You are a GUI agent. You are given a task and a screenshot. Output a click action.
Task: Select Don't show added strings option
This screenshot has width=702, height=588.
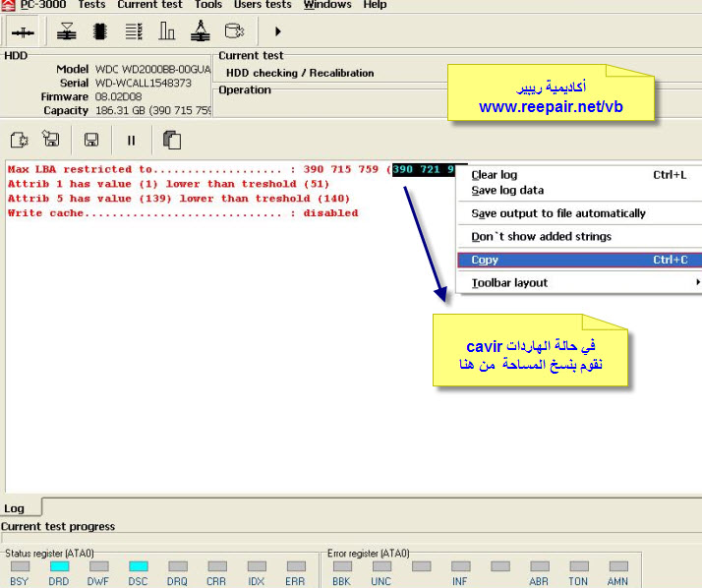pos(579,236)
